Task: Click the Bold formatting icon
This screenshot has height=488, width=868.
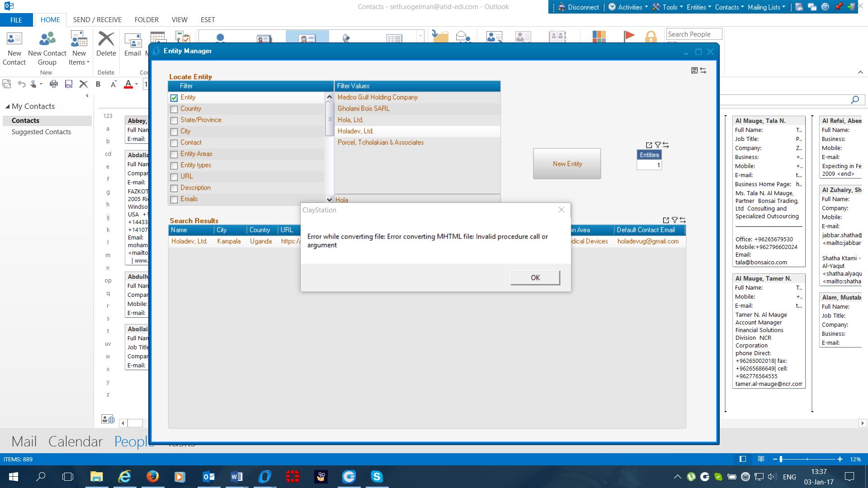Action: point(98,84)
